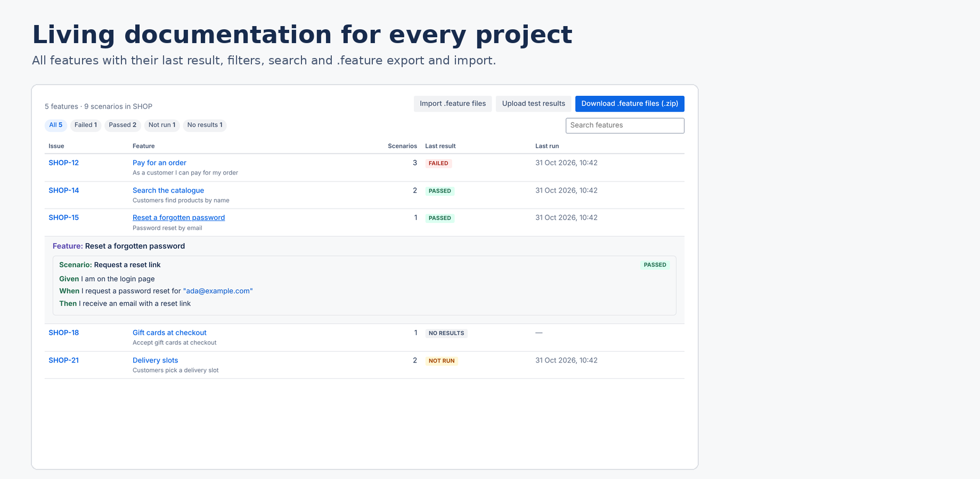Click Import .feature files button
This screenshot has width=980, height=479.
453,104
